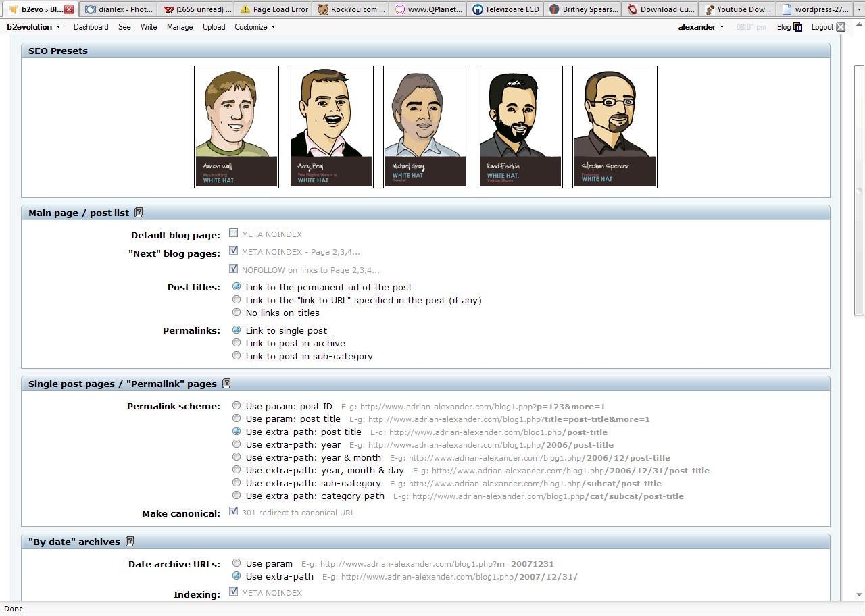
Task: Click the Blog B icon in top bar
Action: coord(797,27)
